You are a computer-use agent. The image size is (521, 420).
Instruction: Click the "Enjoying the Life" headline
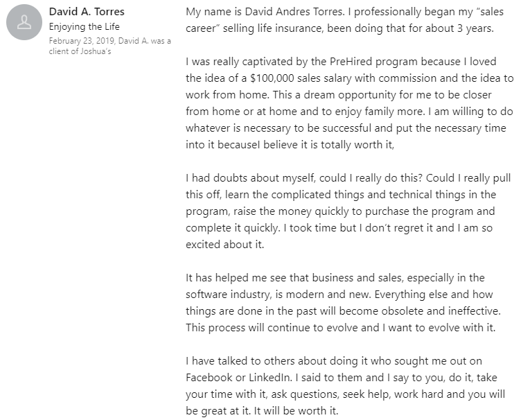(84, 27)
